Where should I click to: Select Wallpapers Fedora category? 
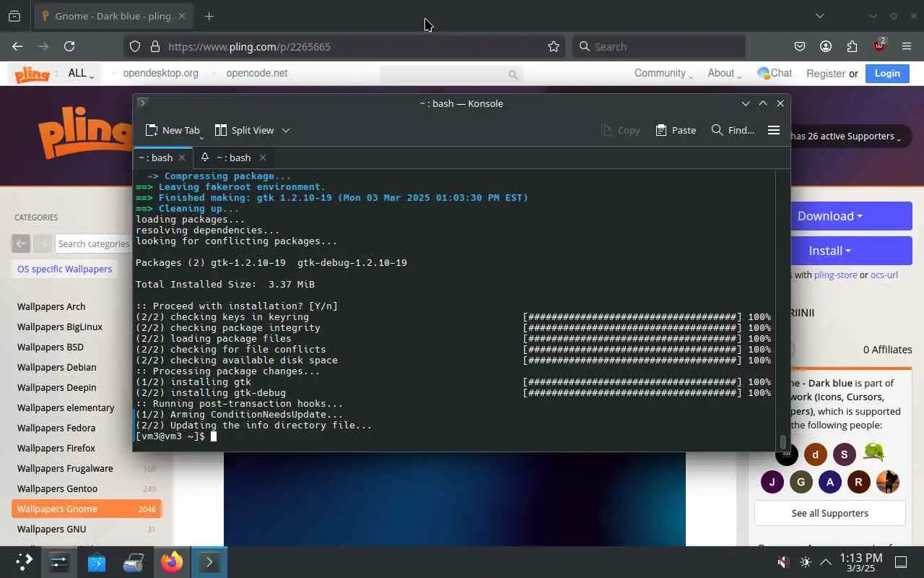(x=56, y=428)
